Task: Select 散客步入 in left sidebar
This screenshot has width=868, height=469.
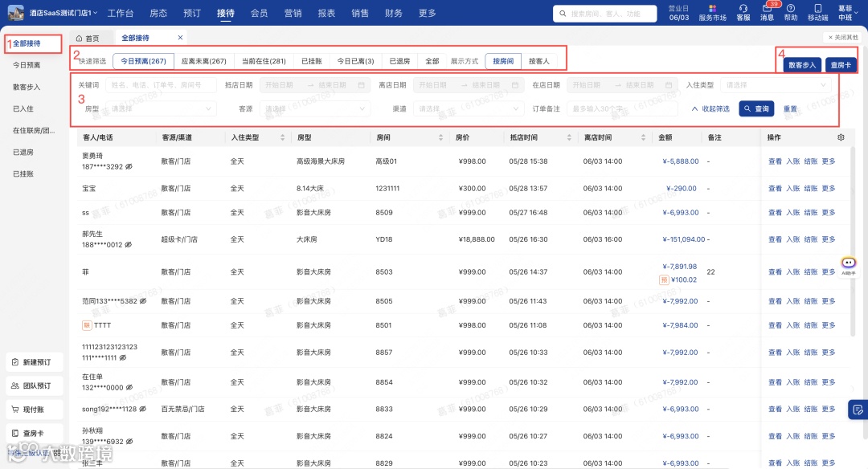Action: pos(27,87)
